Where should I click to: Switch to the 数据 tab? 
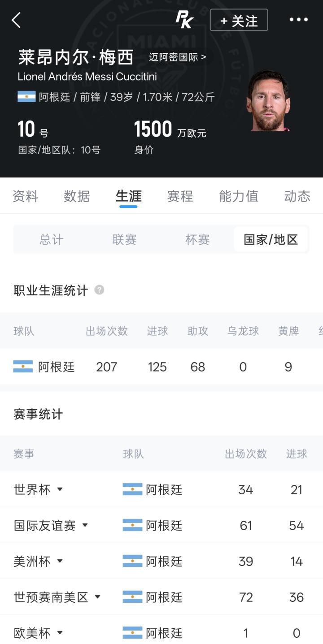pos(77,196)
